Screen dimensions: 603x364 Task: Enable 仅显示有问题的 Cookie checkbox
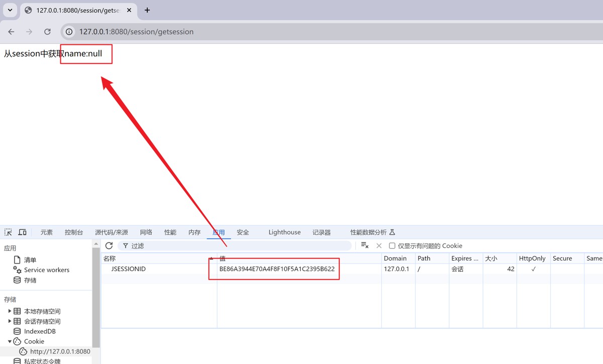(x=392, y=246)
